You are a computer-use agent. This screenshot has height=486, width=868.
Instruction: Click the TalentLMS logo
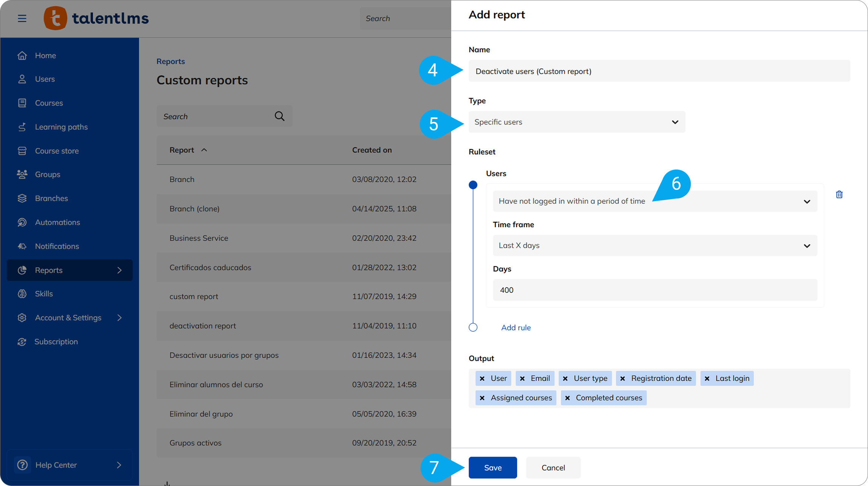[x=97, y=18]
